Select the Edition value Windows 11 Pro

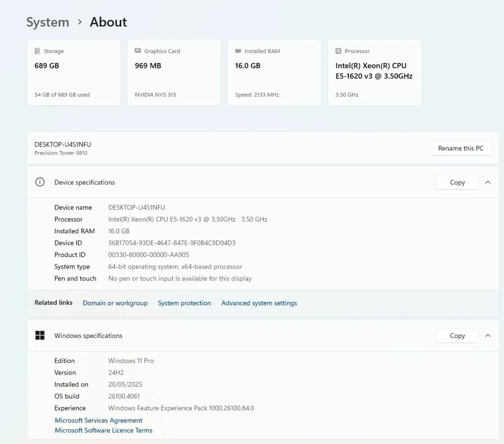131,361
